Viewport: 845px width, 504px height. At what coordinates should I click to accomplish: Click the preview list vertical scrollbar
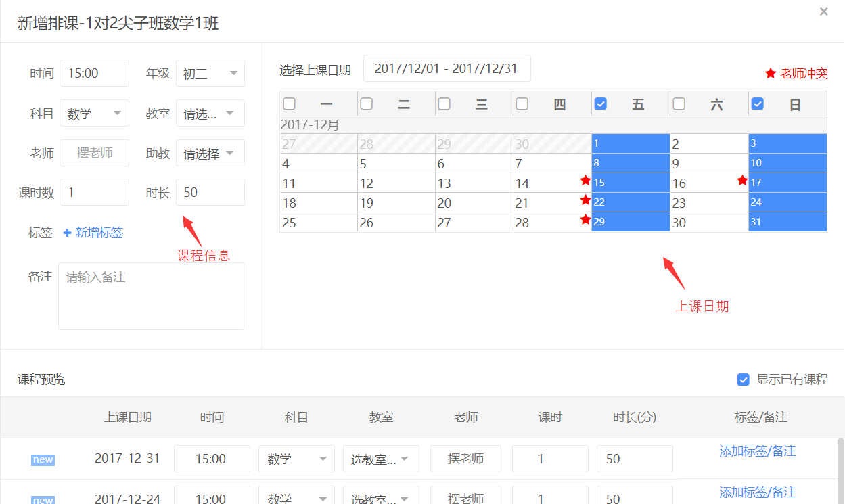tap(841, 470)
